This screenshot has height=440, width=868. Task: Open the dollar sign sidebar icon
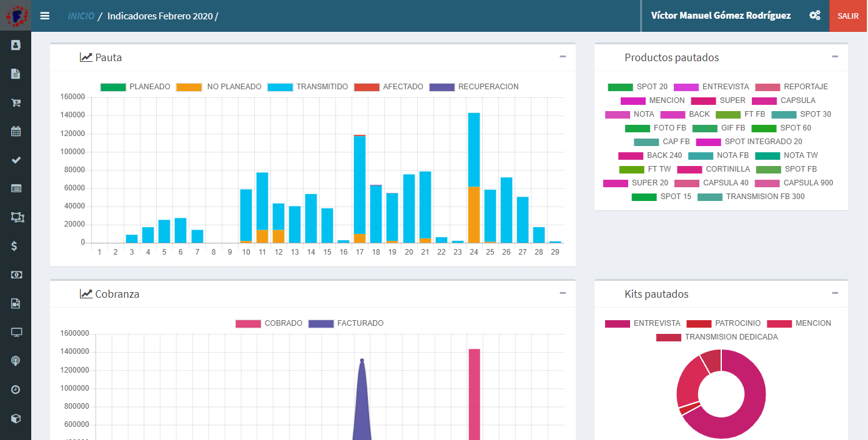(16, 246)
